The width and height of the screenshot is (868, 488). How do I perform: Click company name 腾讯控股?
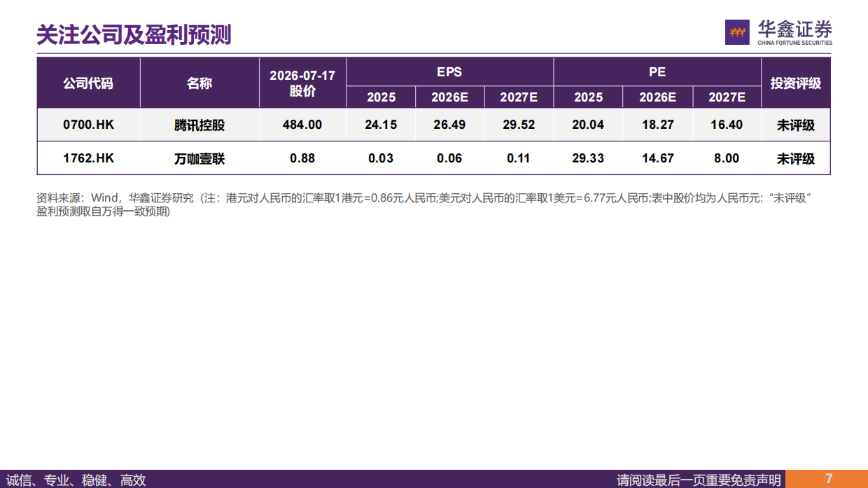199,125
